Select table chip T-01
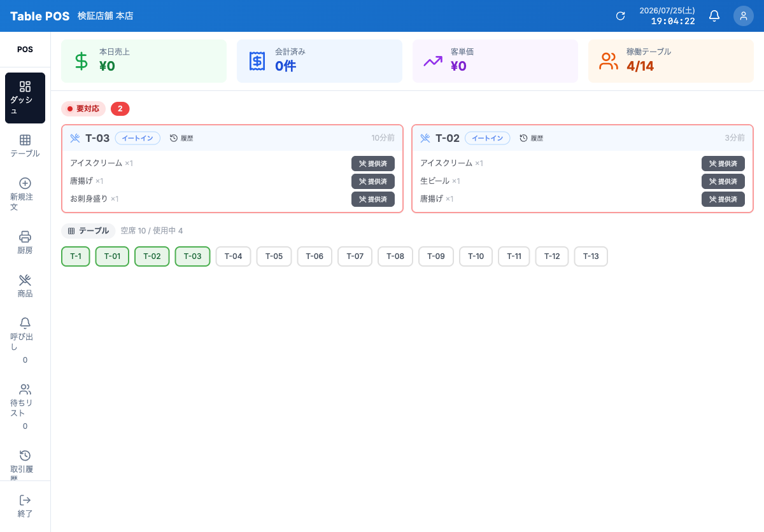 [112, 256]
